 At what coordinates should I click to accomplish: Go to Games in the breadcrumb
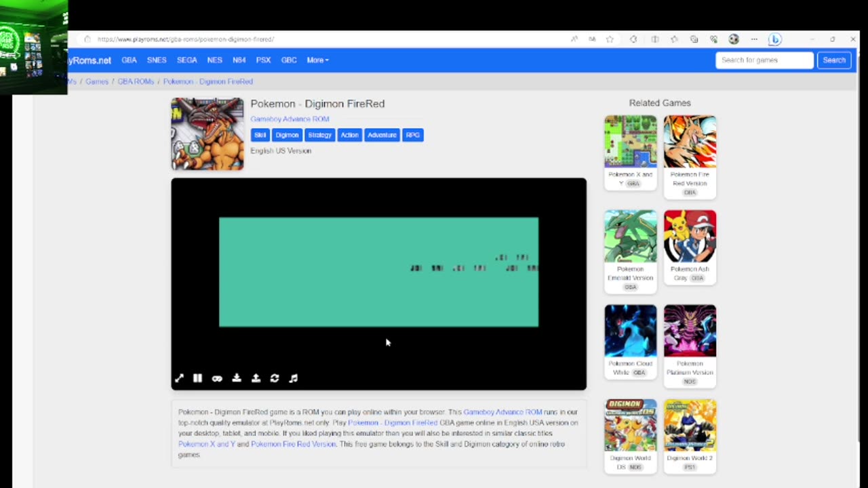[97, 81]
